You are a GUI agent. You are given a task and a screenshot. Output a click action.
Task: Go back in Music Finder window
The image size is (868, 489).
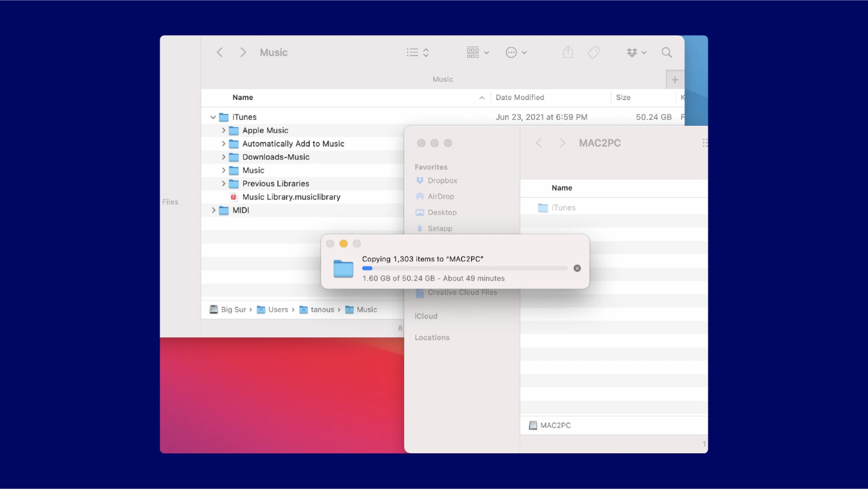tap(220, 53)
